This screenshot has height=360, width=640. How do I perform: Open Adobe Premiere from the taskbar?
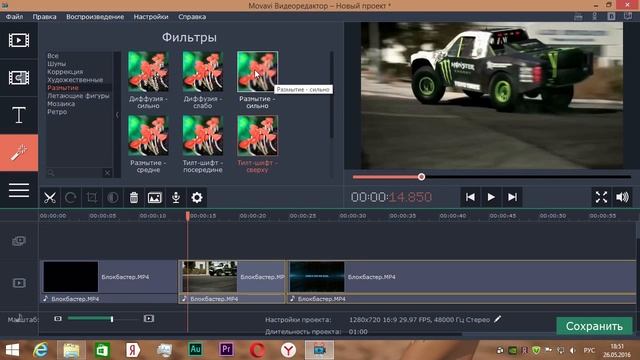click(227, 350)
